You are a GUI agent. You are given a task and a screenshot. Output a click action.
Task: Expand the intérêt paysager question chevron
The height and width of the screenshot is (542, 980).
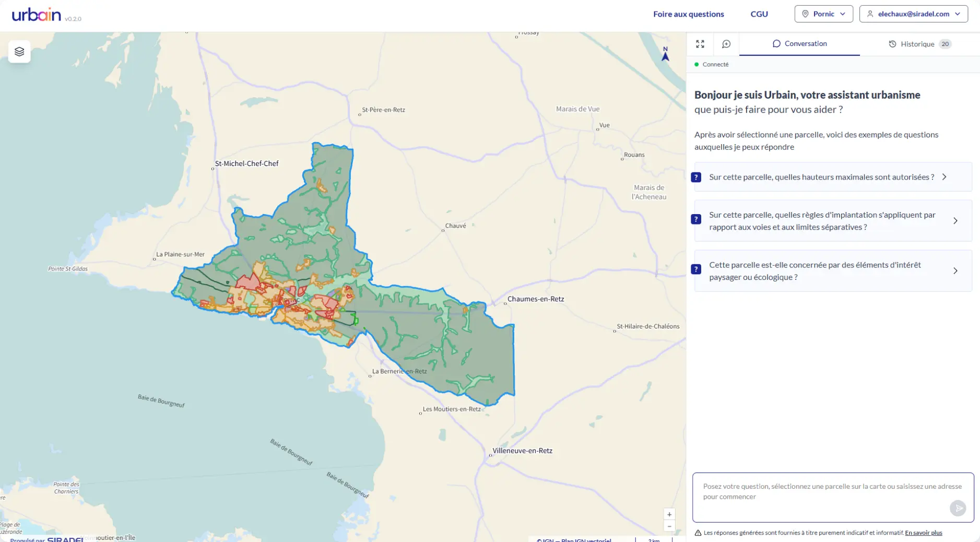[955, 271]
